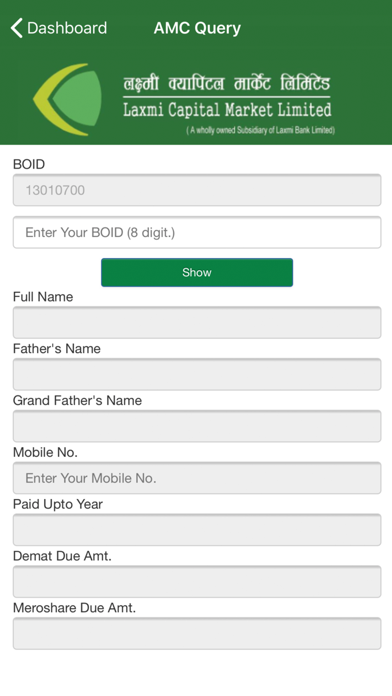The height and width of the screenshot is (696, 392).
Task: Focus the Mobile No. input field
Action: tap(197, 478)
